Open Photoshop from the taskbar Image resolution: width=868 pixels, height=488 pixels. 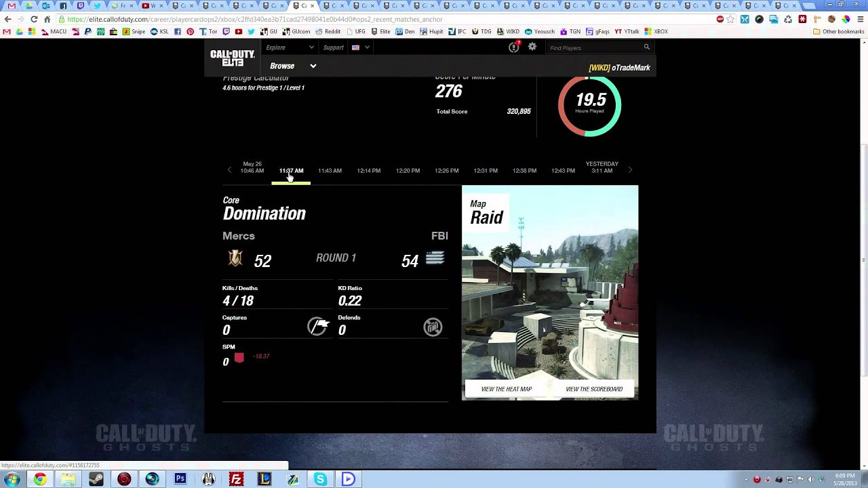click(180, 479)
